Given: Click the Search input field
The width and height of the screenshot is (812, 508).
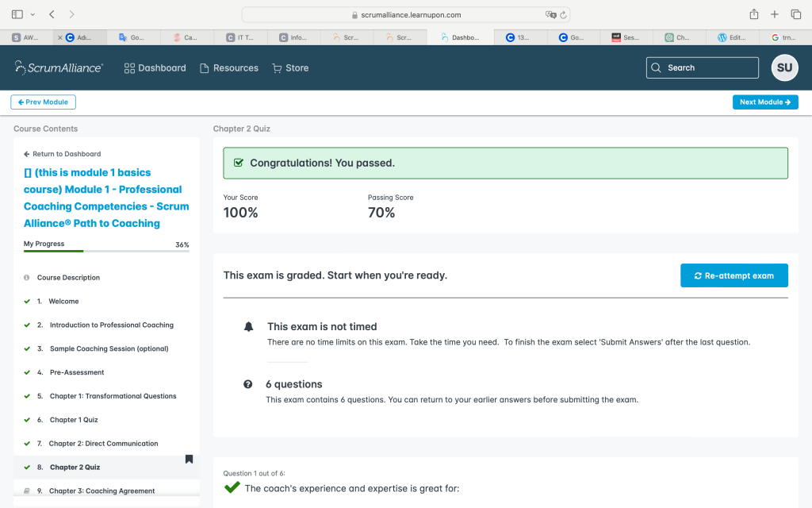Looking at the screenshot, I should point(702,67).
